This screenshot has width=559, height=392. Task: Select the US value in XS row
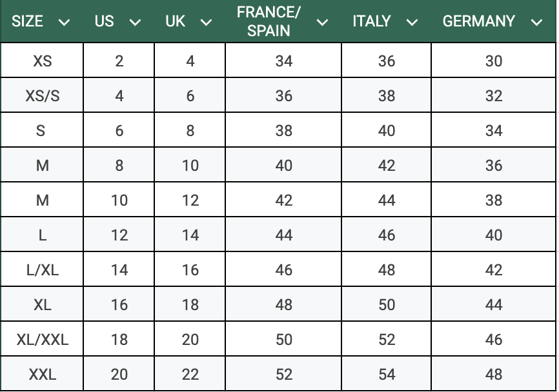119,61
